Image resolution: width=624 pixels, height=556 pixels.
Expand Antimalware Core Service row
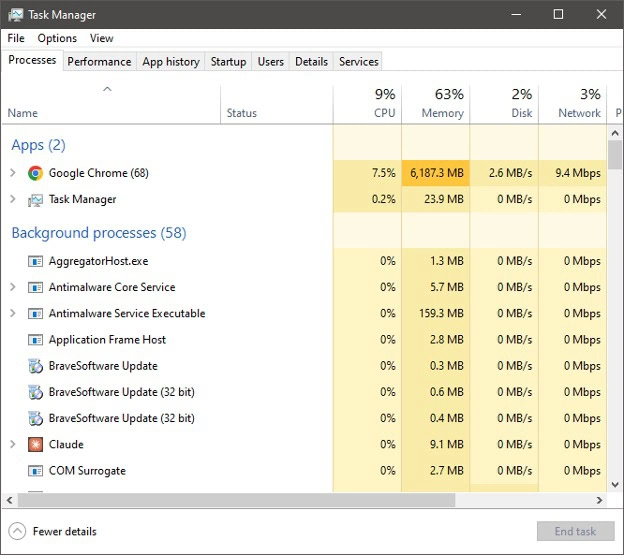click(13, 287)
